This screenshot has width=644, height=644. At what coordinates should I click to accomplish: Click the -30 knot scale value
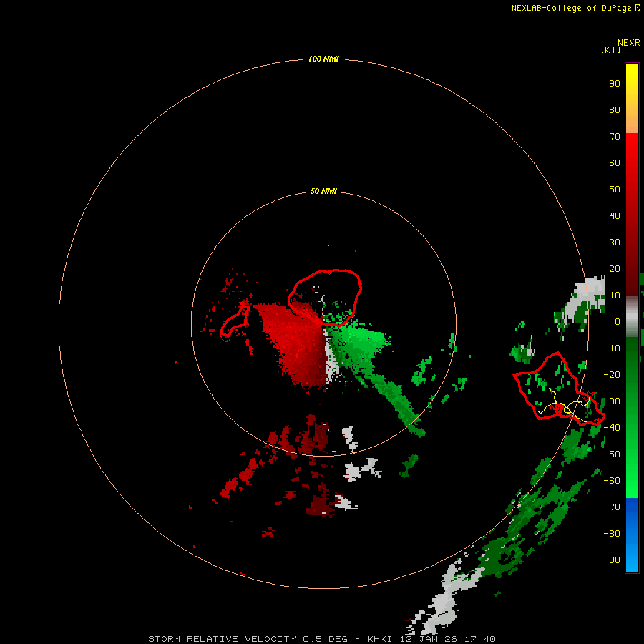point(612,401)
